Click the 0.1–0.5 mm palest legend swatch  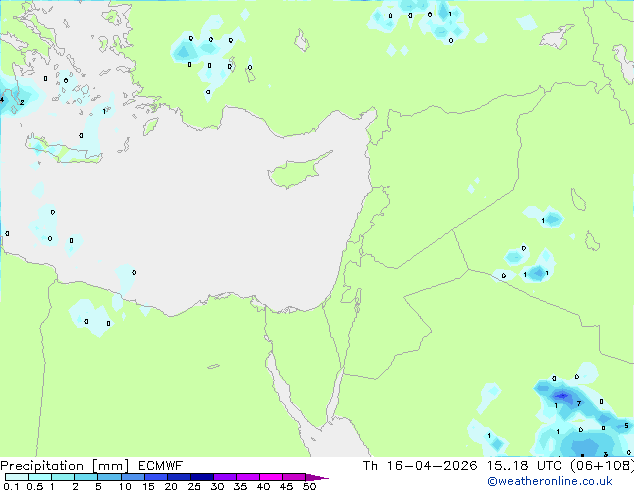coord(17,477)
